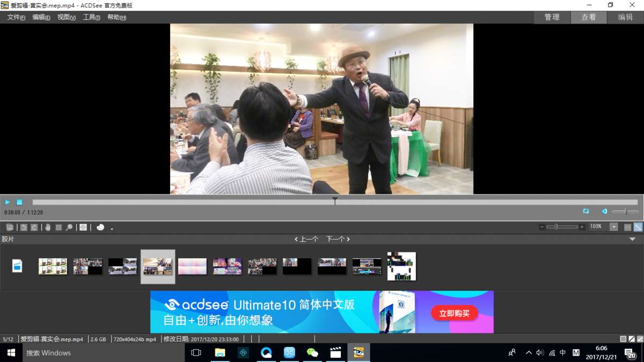The height and width of the screenshot is (362, 644).
Task: Click the zoom-in plus button
Action: click(x=582, y=227)
